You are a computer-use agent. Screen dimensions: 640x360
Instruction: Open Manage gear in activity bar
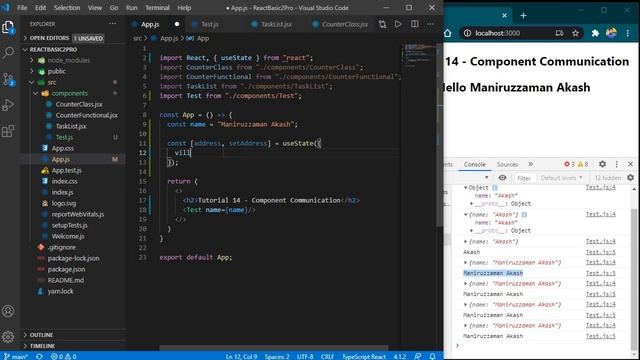8,337
